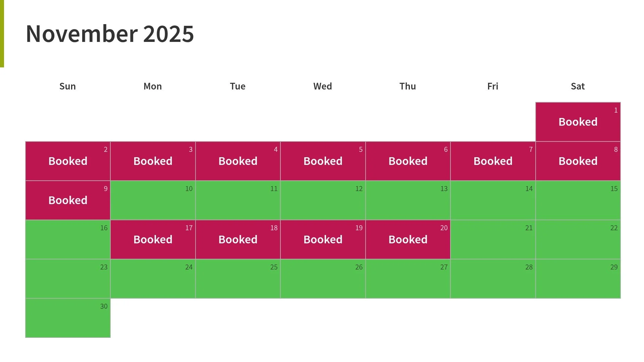This screenshot has height=362, width=644.
Task: Click the November 2025 title
Action: [110, 34]
